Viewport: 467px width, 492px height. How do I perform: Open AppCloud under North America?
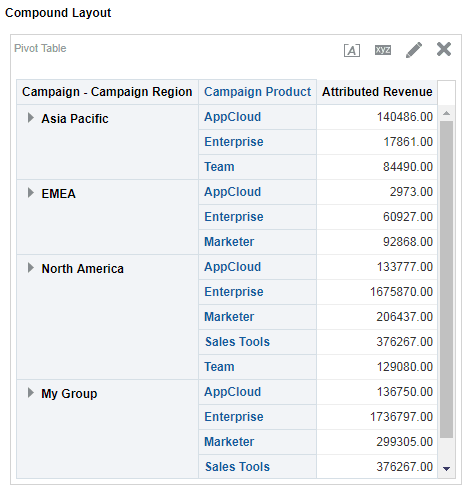[232, 267]
